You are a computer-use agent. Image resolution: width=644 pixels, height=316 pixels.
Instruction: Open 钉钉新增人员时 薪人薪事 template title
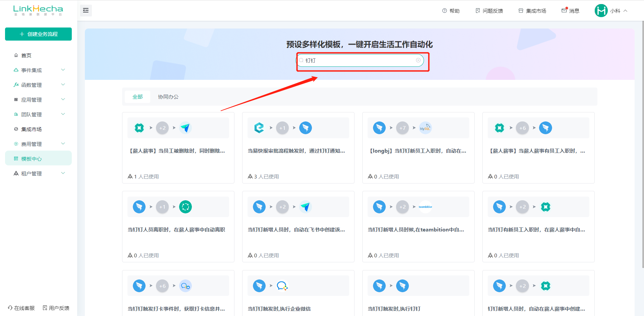[536, 309]
